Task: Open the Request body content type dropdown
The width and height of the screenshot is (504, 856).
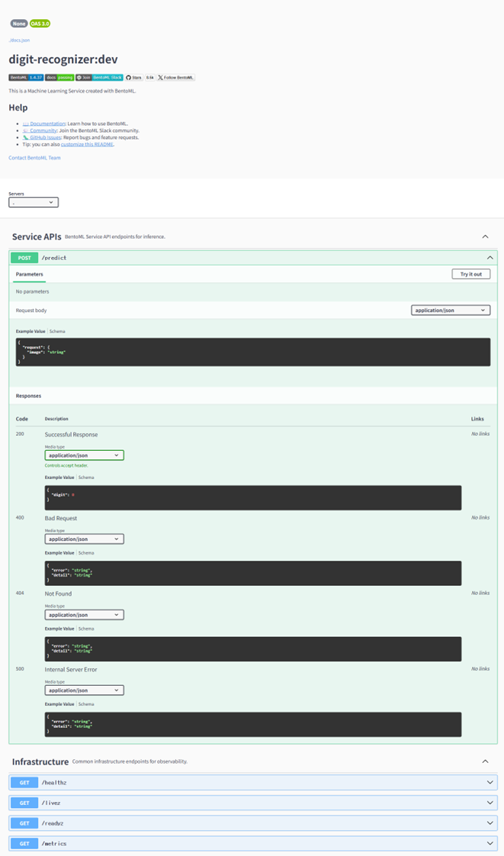Action: [451, 310]
